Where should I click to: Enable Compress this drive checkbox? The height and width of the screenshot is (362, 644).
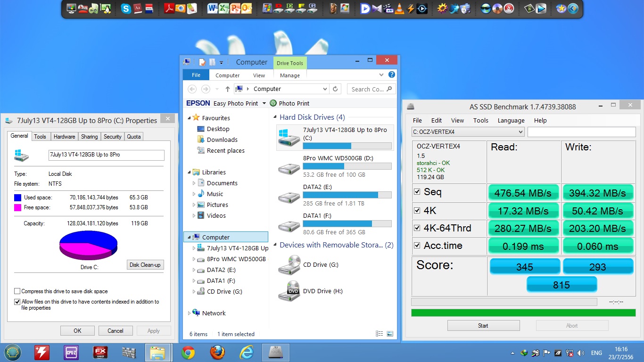pyautogui.click(x=17, y=291)
